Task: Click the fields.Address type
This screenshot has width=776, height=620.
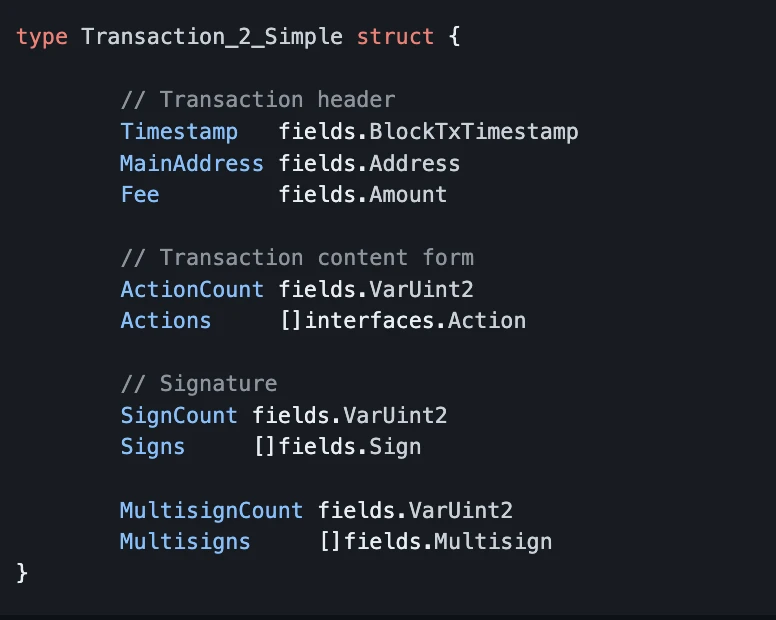Action: [369, 163]
